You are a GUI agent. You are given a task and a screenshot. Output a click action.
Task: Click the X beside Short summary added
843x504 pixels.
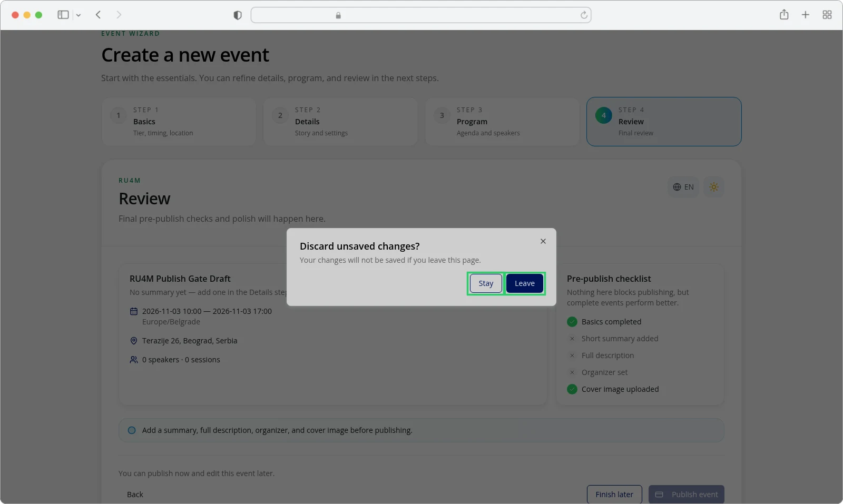click(x=572, y=339)
